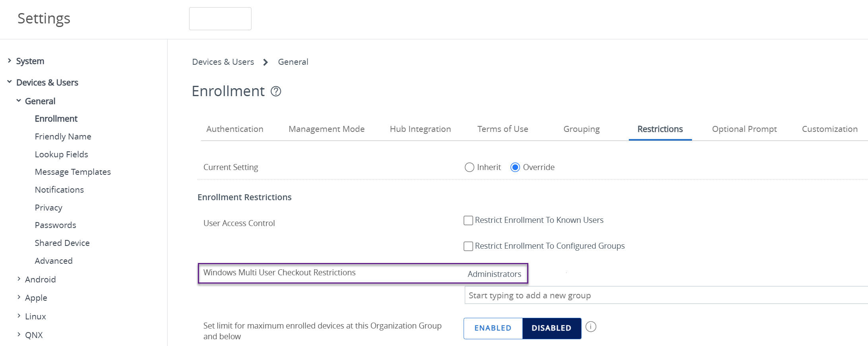The height and width of the screenshot is (346, 868).
Task: Go to the Terms of Use tab
Action: pyautogui.click(x=503, y=129)
